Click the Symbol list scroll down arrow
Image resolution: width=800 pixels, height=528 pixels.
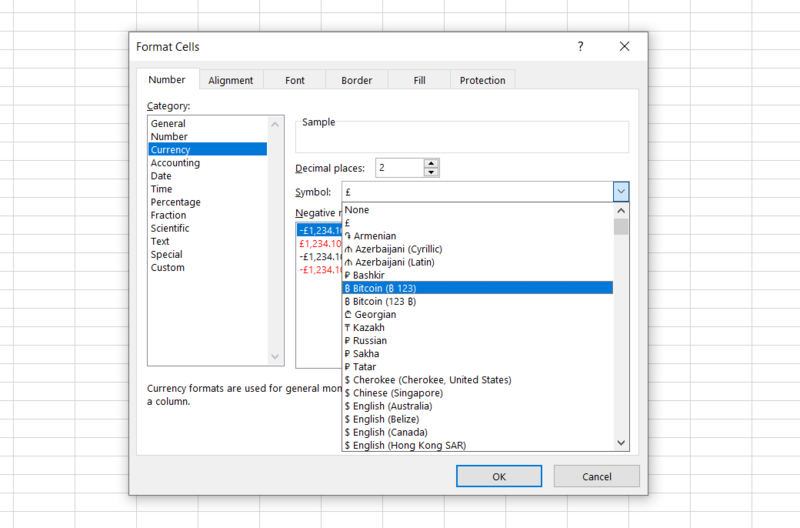[x=621, y=443]
